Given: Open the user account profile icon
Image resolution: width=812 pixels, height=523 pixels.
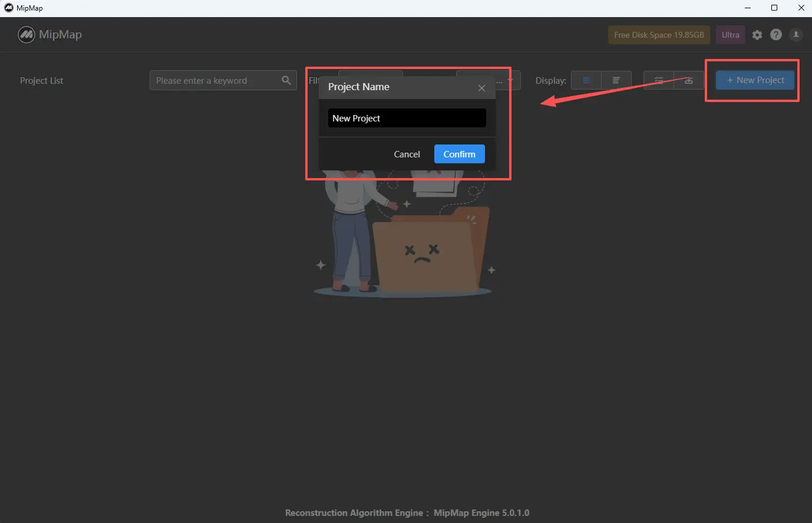Looking at the screenshot, I should point(796,35).
